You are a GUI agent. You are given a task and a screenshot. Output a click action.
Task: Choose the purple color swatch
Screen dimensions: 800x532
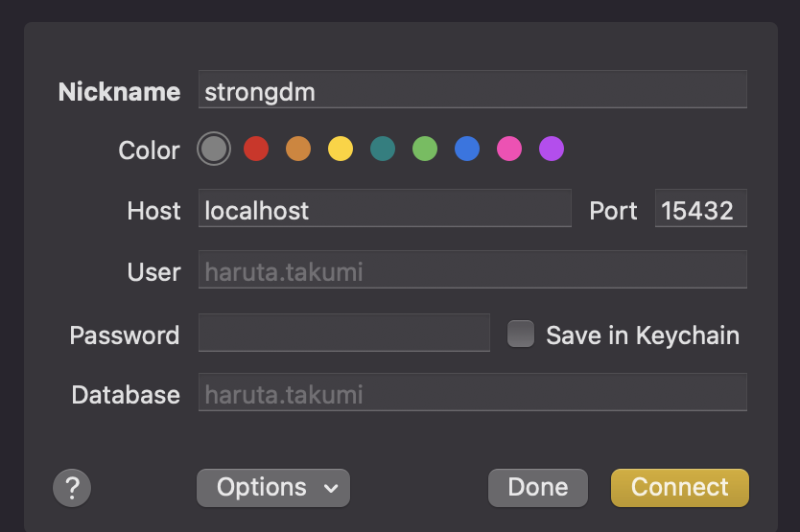pyautogui.click(x=552, y=149)
